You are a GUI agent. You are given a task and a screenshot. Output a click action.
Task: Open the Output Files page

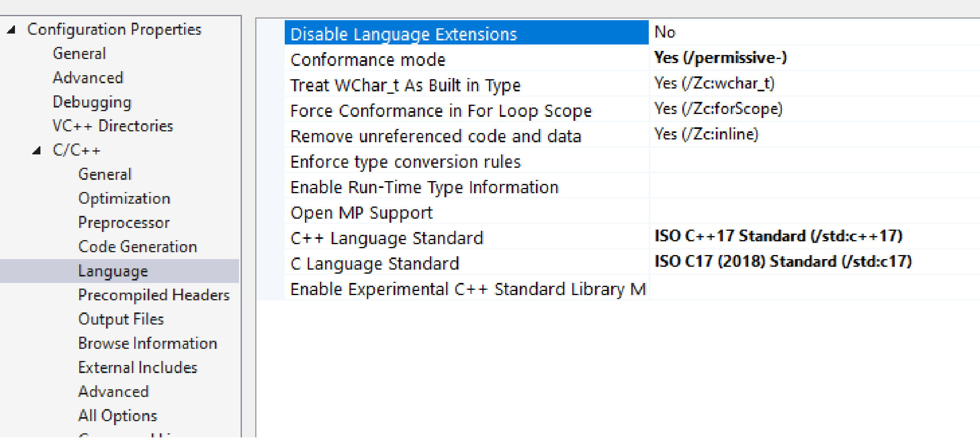(x=121, y=319)
